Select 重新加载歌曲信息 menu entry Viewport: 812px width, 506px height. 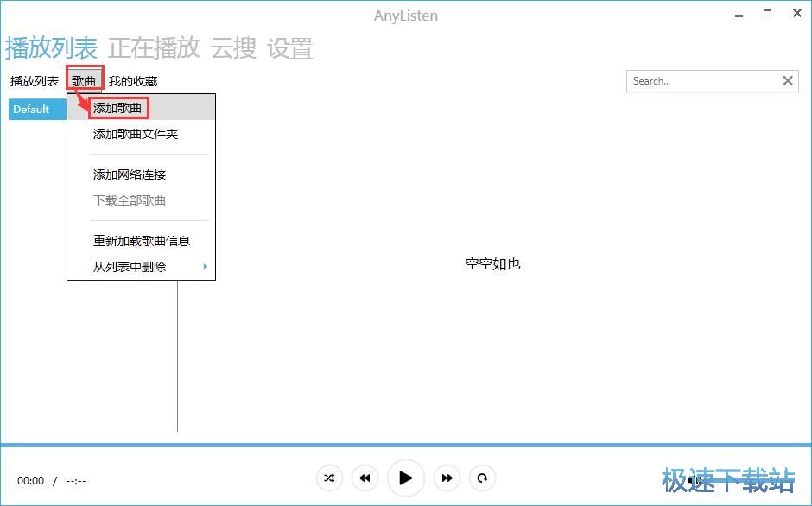click(x=141, y=241)
